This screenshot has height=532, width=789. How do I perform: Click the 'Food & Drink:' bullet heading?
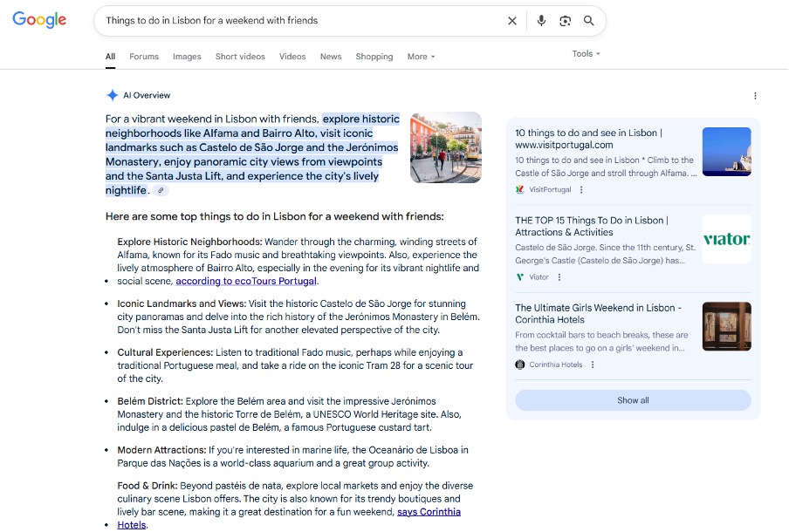click(x=148, y=486)
